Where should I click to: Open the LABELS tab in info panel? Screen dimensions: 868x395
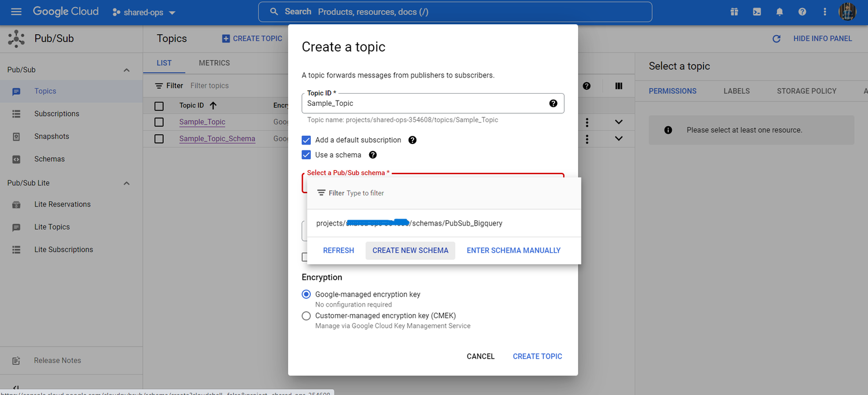tap(736, 91)
